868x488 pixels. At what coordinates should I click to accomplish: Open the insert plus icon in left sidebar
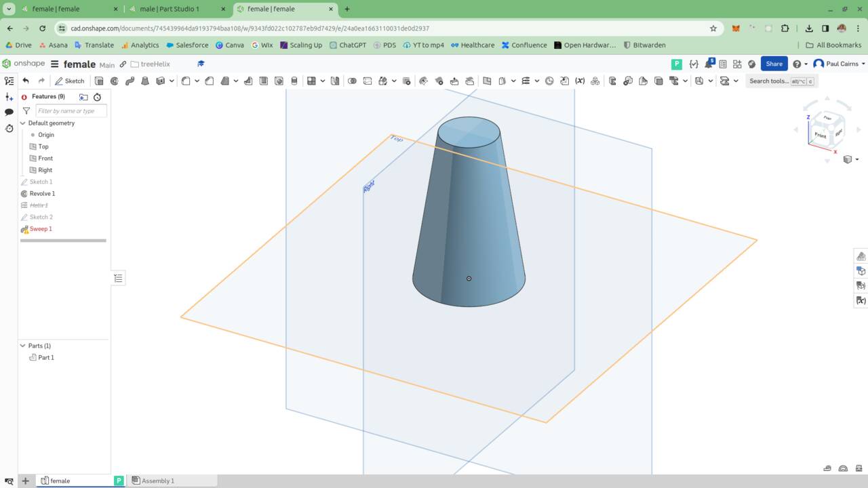pyautogui.click(x=9, y=97)
